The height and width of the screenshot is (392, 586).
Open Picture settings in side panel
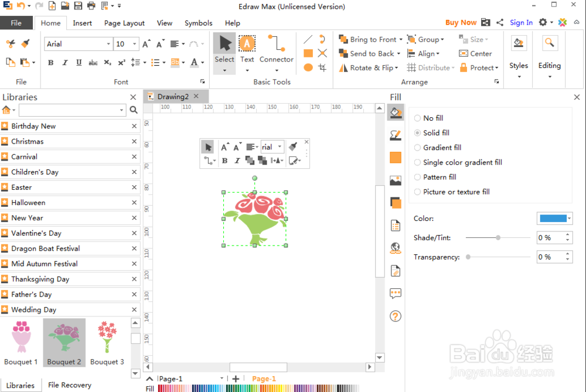(x=396, y=180)
